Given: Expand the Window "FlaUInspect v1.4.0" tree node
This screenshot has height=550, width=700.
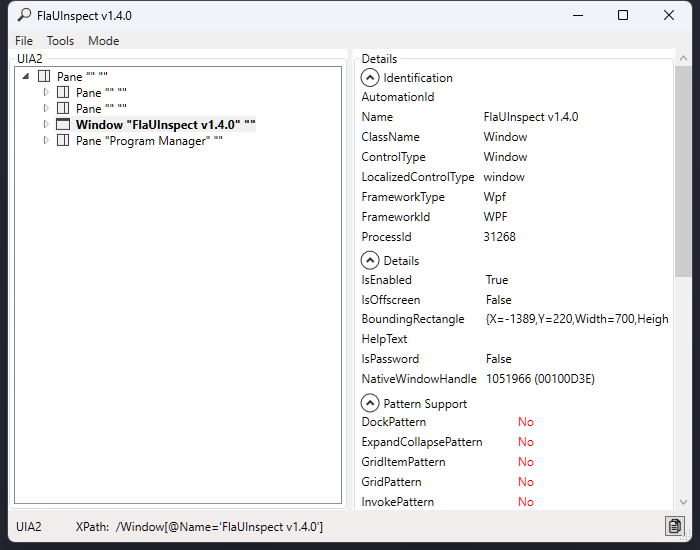Looking at the screenshot, I should pos(46,124).
